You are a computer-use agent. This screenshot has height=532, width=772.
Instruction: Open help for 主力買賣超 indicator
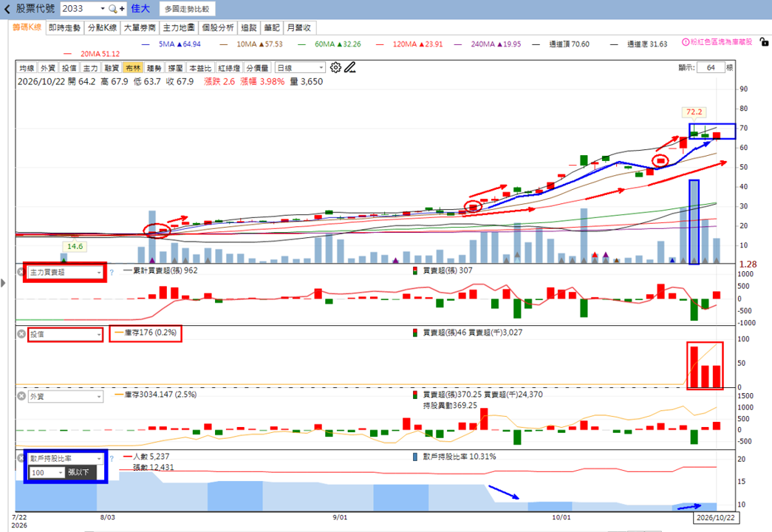pyautogui.click(x=112, y=273)
